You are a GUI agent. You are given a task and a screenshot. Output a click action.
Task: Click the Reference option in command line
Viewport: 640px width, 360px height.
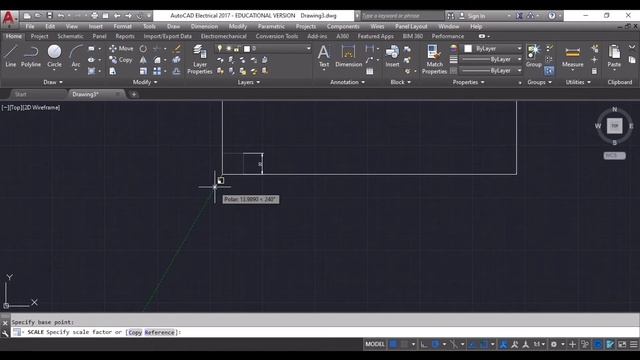[x=160, y=332]
